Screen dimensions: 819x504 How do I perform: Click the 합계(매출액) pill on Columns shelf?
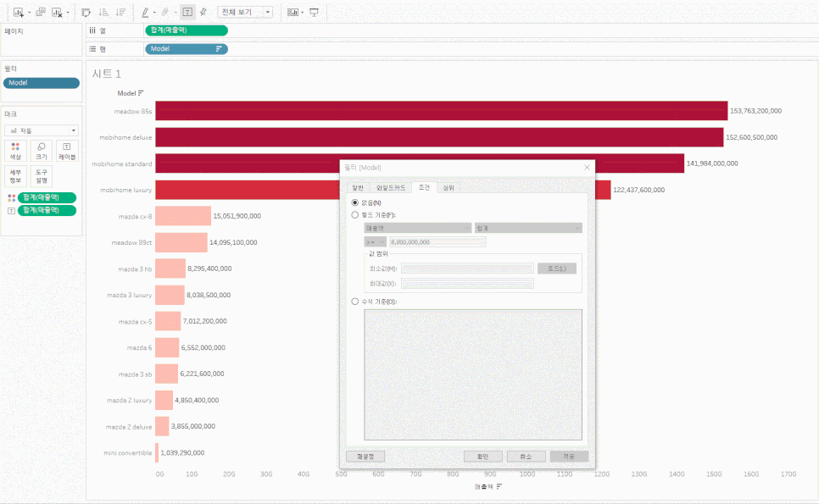point(187,30)
